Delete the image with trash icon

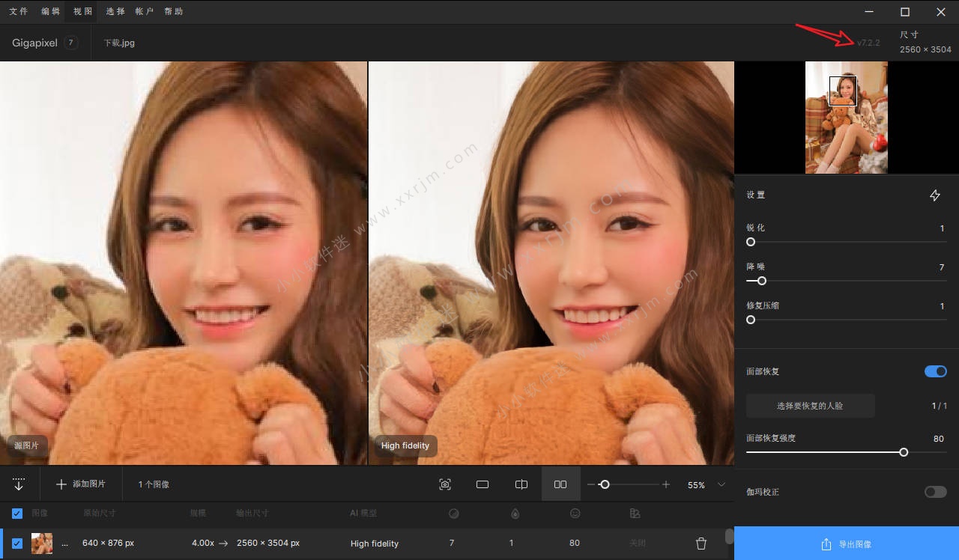pos(701,544)
